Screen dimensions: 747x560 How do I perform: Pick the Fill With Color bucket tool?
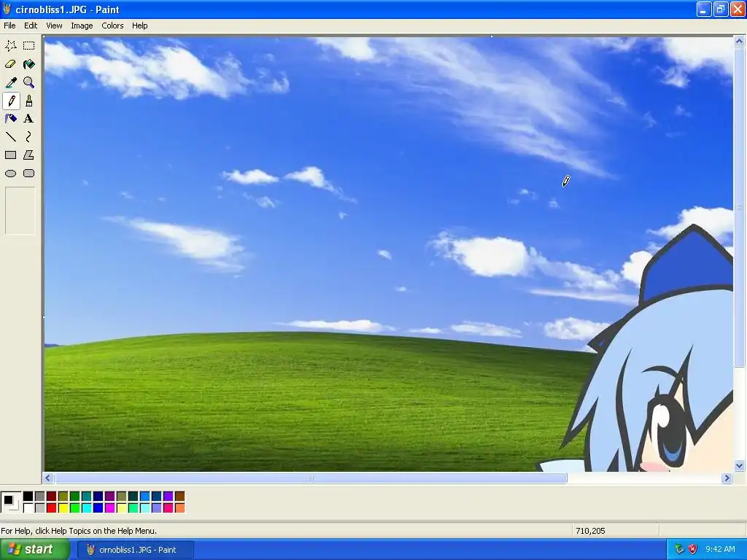[x=29, y=64]
